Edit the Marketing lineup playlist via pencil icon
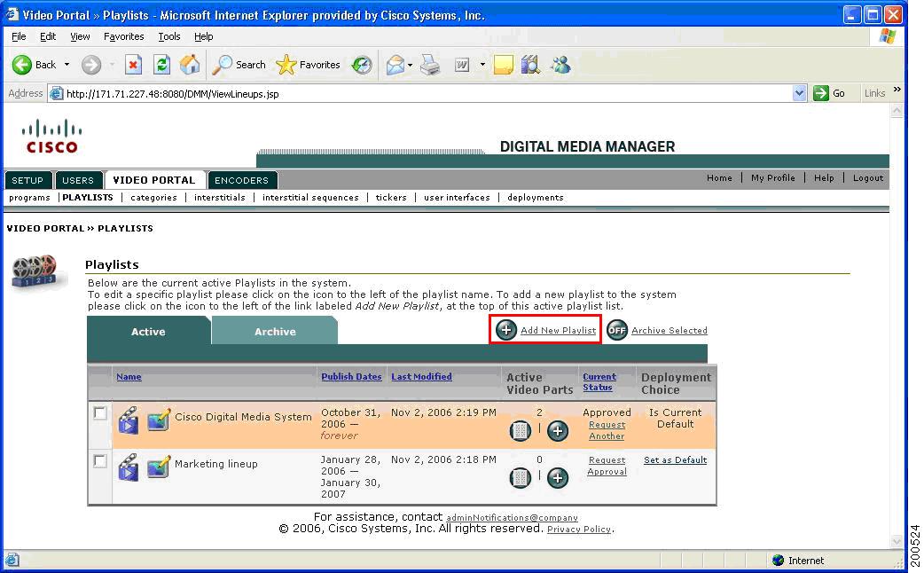Viewport: 924px width, 573px height. [158, 468]
